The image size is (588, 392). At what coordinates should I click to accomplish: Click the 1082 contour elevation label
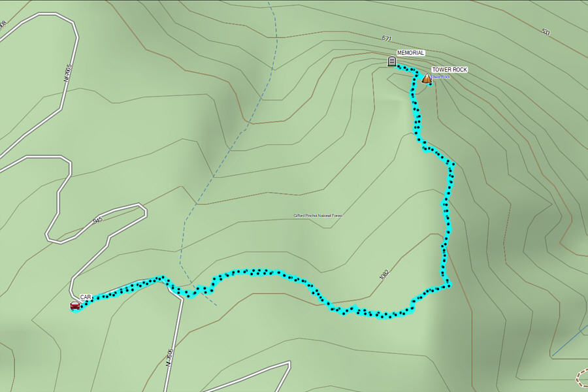(x=384, y=274)
